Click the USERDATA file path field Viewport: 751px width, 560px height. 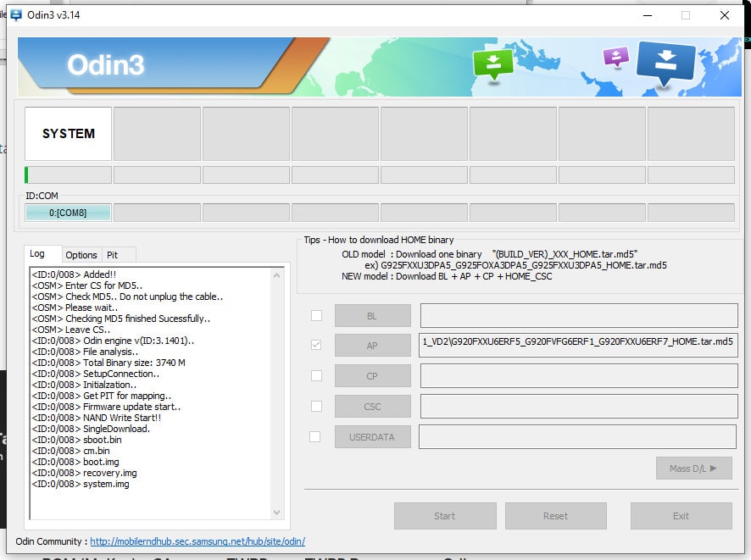[x=577, y=436]
